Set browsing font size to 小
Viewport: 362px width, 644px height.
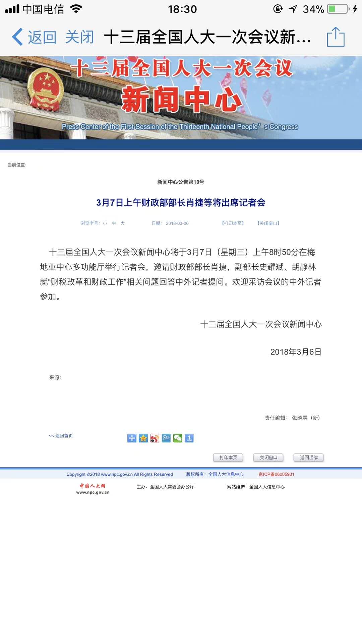pos(105,223)
